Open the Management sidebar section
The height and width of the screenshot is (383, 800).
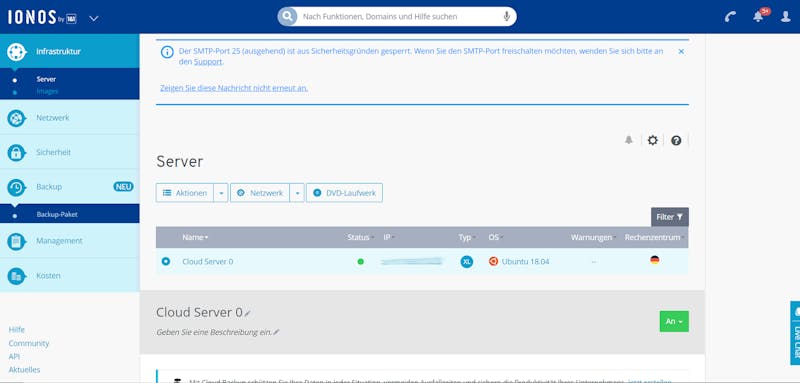click(x=69, y=241)
